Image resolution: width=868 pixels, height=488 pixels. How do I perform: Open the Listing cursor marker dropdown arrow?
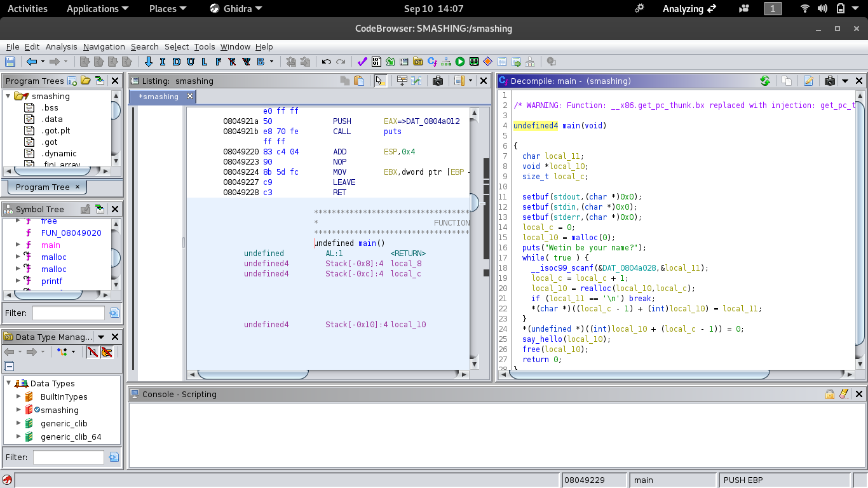[x=470, y=81]
